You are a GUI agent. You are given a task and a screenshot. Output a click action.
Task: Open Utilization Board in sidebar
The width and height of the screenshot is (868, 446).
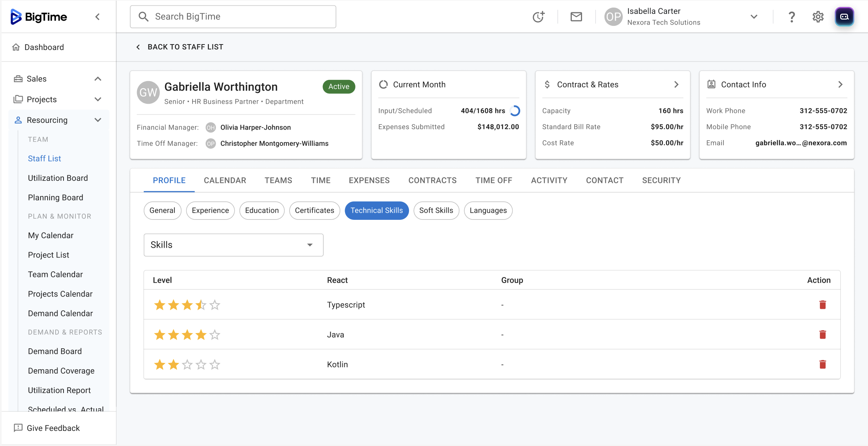coord(58,178)
